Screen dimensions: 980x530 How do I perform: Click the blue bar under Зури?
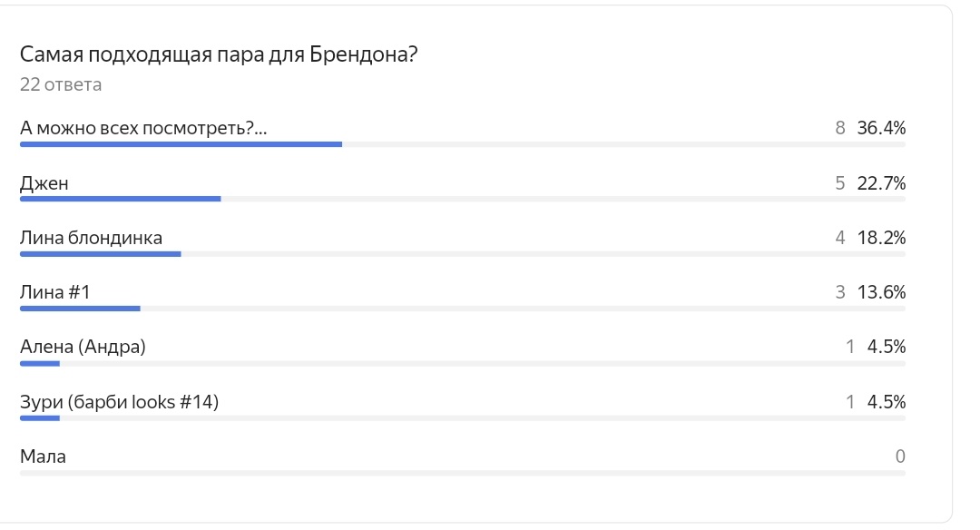click(x=39, y=417)
